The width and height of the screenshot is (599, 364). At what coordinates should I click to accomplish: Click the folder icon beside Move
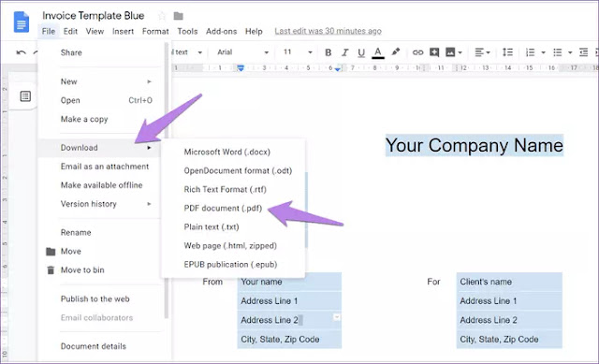[x=51, y=252]
